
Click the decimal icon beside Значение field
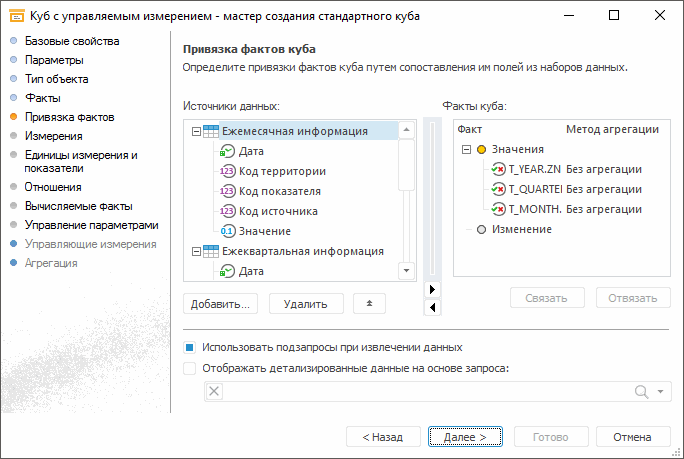click(227, 231)
